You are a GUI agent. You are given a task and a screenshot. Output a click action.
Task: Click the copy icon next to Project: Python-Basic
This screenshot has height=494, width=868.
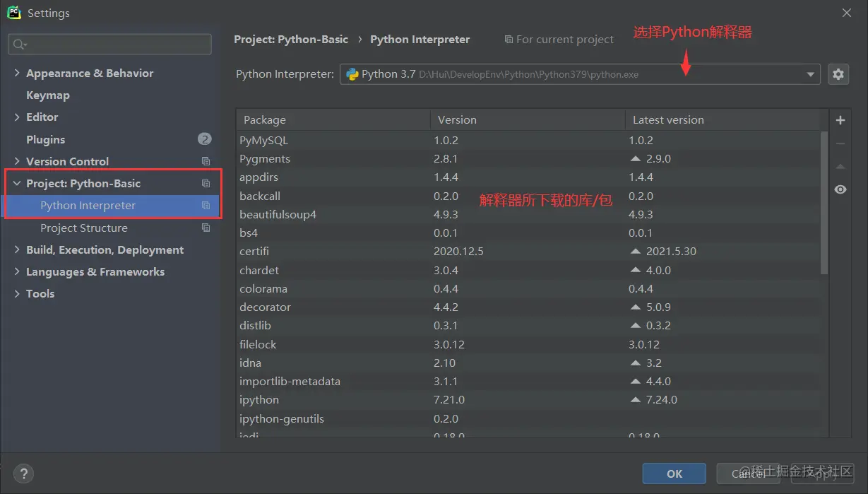click(x=206, y=183)
